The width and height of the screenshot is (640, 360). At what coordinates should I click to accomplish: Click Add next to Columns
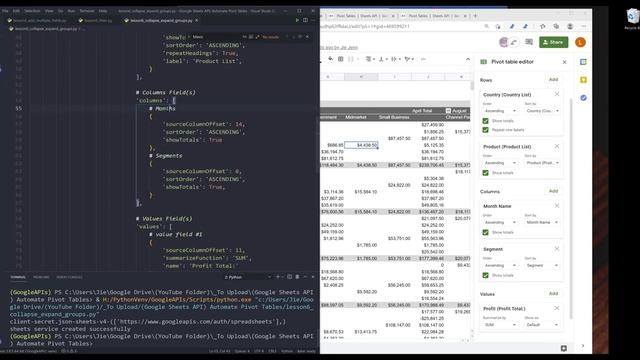pyautogui.click(x=553, y=191)
